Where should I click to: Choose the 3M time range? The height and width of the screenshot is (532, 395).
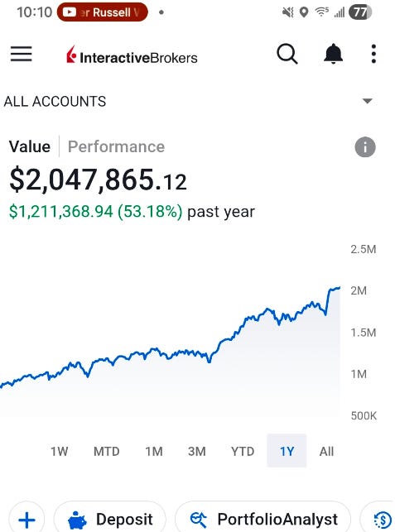[197, 451]
